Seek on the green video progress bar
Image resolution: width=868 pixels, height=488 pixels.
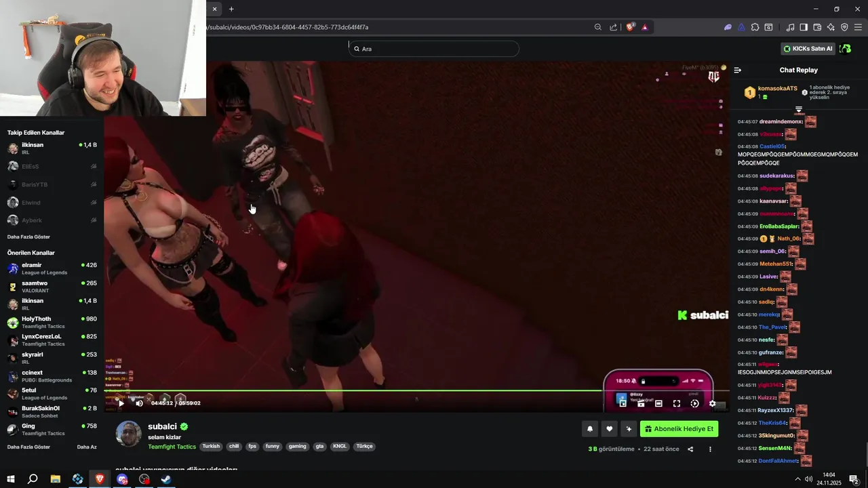point(416,390)
